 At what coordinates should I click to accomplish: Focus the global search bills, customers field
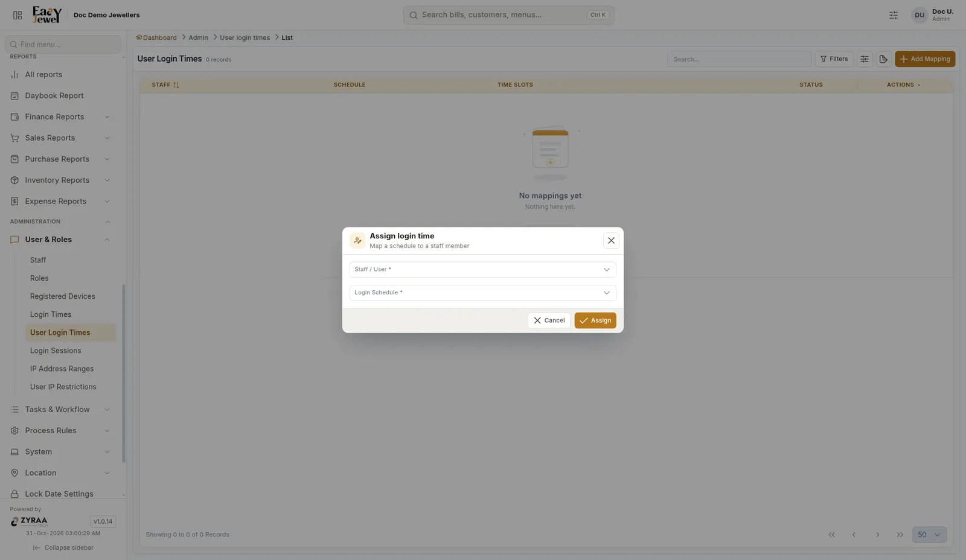click(509, 15)
